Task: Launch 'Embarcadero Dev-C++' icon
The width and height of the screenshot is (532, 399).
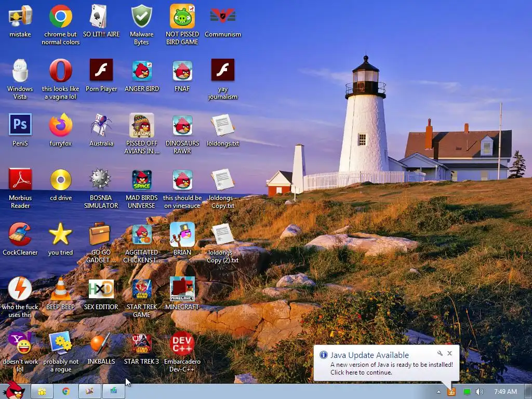Action: pos(182,343)
